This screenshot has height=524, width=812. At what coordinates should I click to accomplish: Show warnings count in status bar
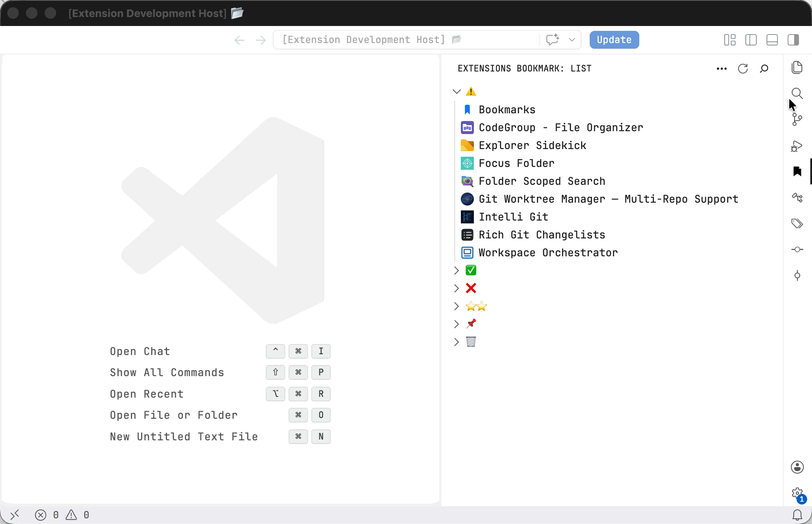(78, 515)
